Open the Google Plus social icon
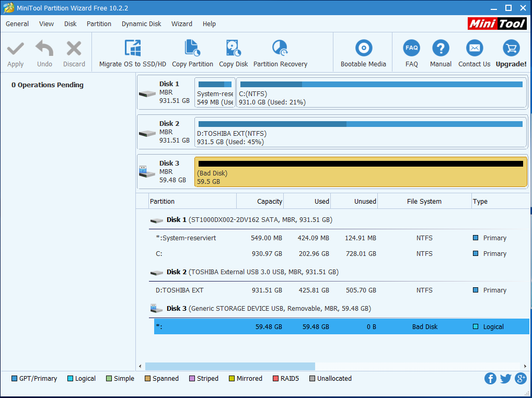The width and height of the screenshot is (532, 398). (x=521, y=378)
